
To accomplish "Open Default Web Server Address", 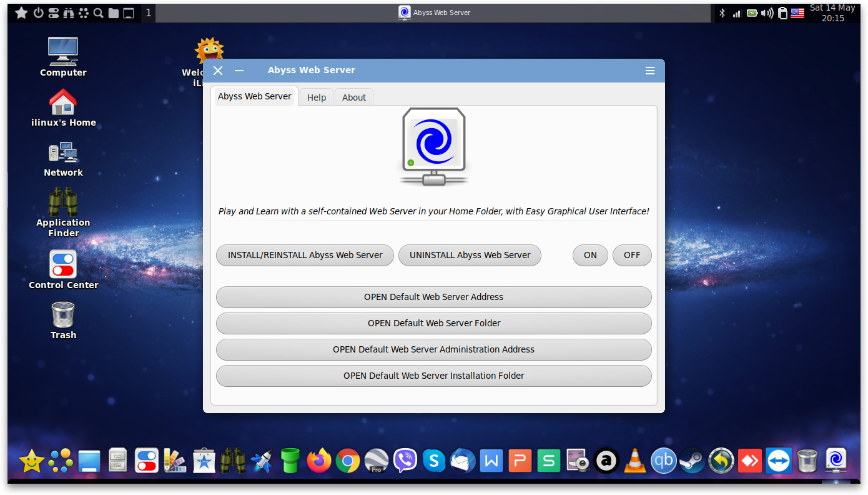I will pyautogui.click(x=434, y=297).
